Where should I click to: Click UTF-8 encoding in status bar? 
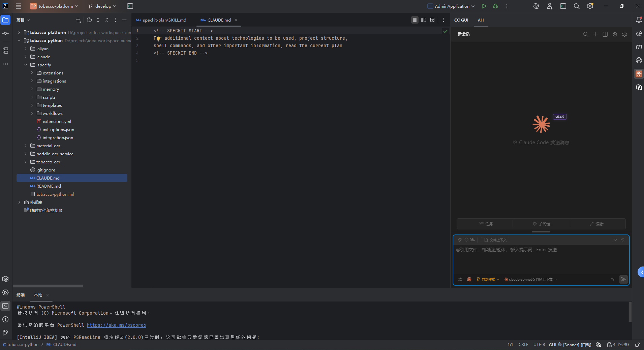(539, 345)
